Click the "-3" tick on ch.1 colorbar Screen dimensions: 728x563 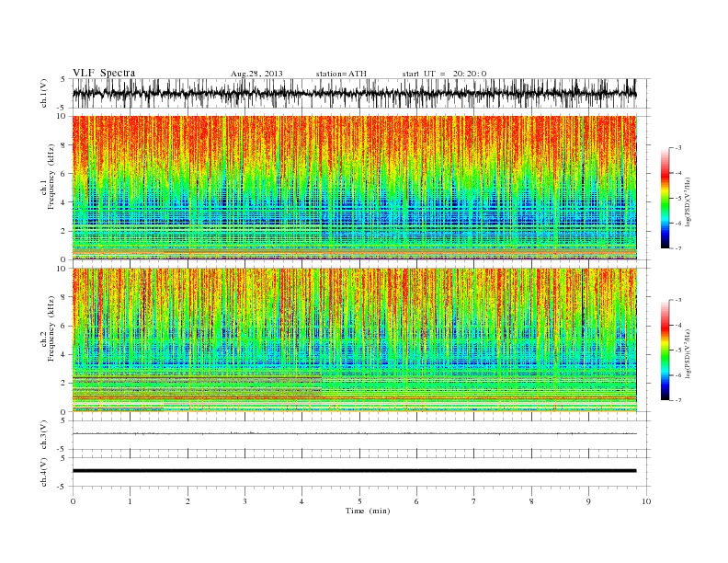(678, 148)
